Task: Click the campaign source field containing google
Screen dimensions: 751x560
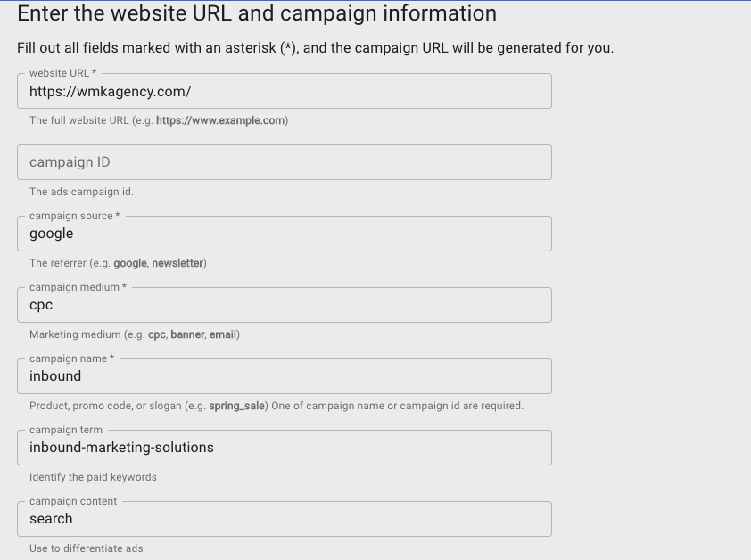Action: 284,233
